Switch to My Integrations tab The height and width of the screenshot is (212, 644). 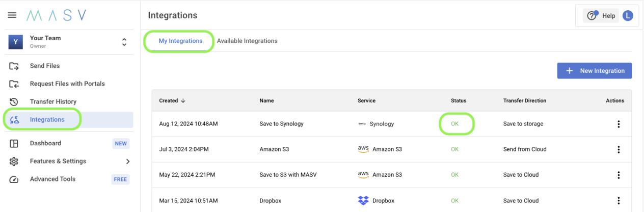click(x=180, y=41)
